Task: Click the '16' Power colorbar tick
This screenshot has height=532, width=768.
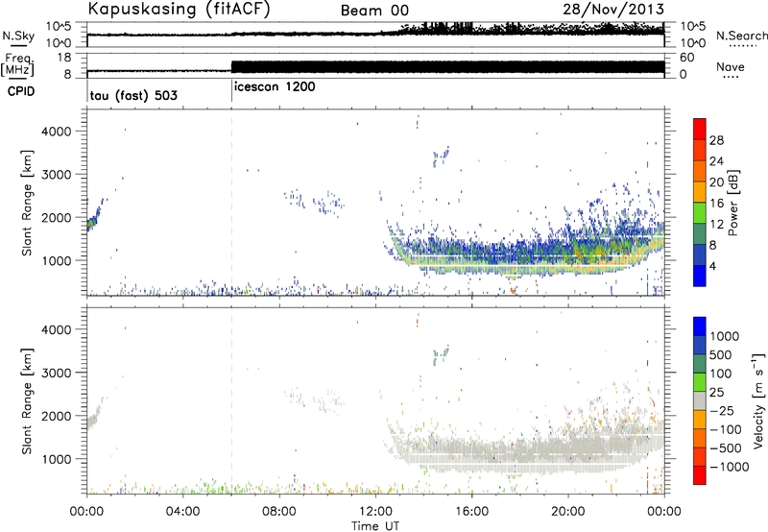Action: tap(716, 204)
